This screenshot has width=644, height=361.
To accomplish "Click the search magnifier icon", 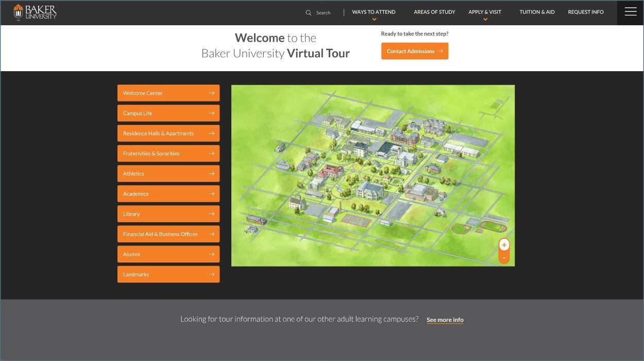I will pos(309,13).
